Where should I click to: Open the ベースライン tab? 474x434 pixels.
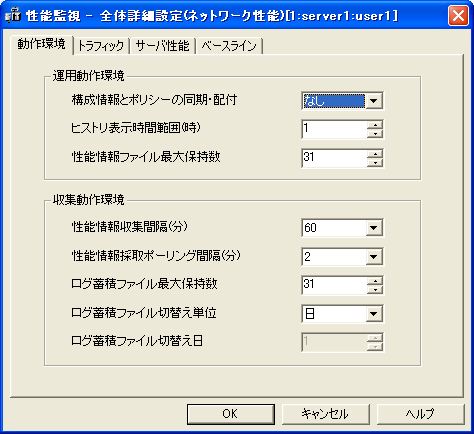pos(229,46)
